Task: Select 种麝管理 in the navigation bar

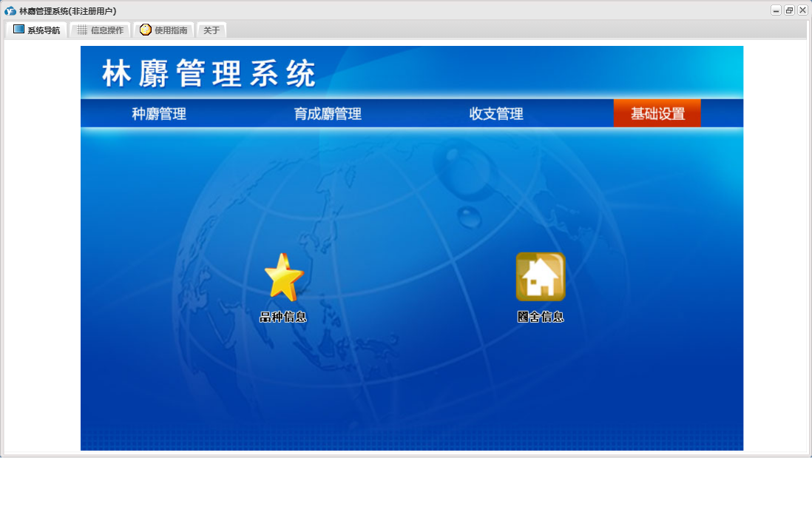Action: (x=159, y=113)
